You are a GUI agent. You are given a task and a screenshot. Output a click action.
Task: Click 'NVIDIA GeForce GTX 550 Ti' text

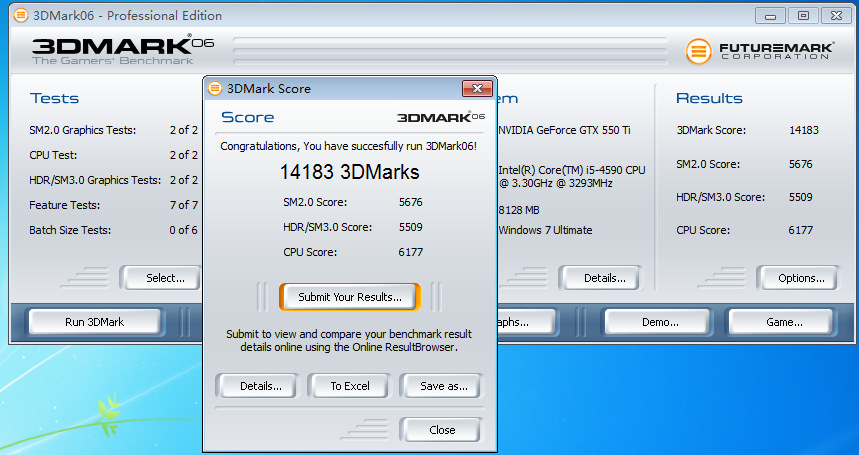click(x=564, y=130)
